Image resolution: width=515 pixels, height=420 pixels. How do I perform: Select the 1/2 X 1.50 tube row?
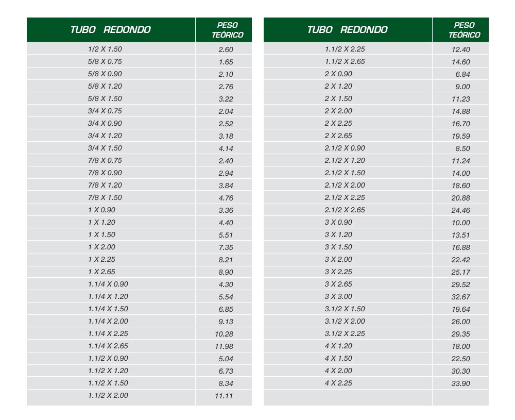[x=105, y=49]
